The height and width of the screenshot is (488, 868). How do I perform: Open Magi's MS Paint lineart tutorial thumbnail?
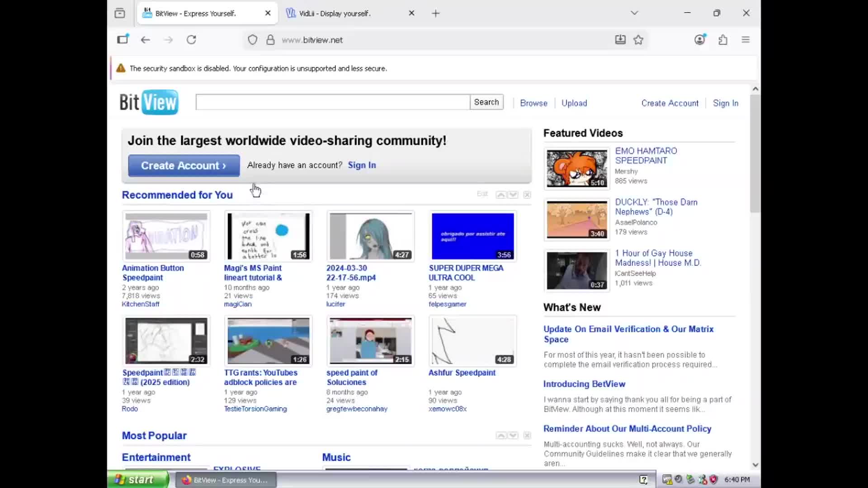click(269, 236)
